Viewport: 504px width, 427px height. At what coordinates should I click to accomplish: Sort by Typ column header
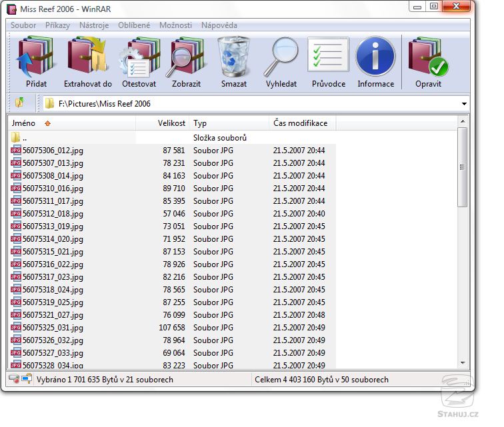pos(229,123)
